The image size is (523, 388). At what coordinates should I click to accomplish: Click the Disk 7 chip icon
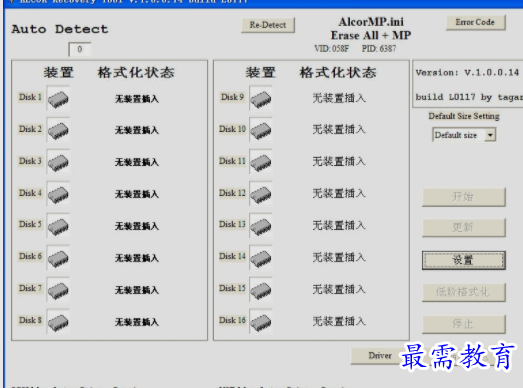pyautogui.click(x=58, y=290)
